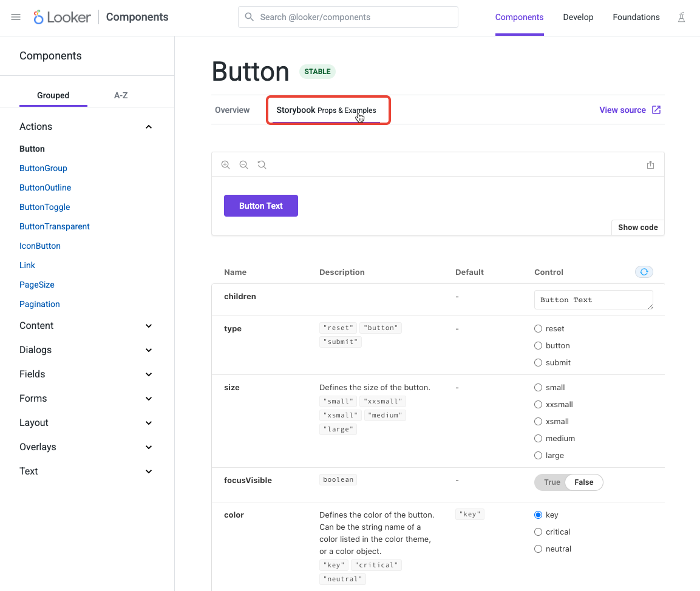This screenshot has width=700, height=591.
Task: Choose the 'large' size radio option
Action: 538,455
